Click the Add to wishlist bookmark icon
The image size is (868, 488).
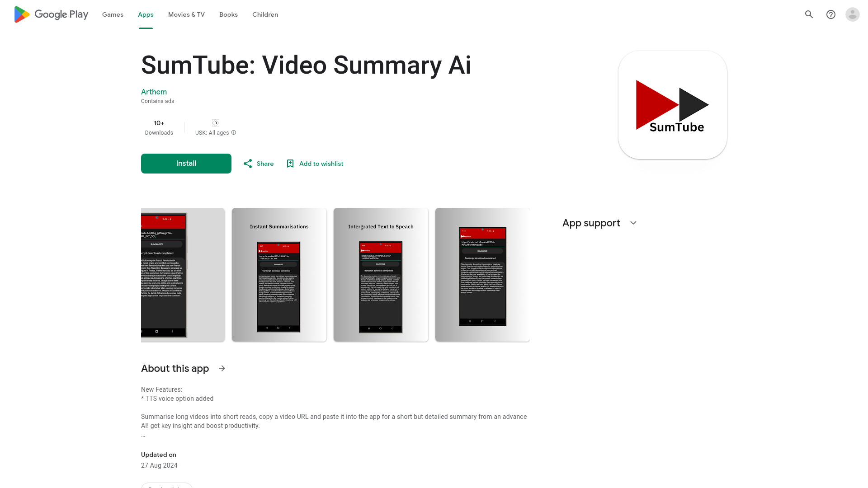pyautogui.click(x=290, y=163)
